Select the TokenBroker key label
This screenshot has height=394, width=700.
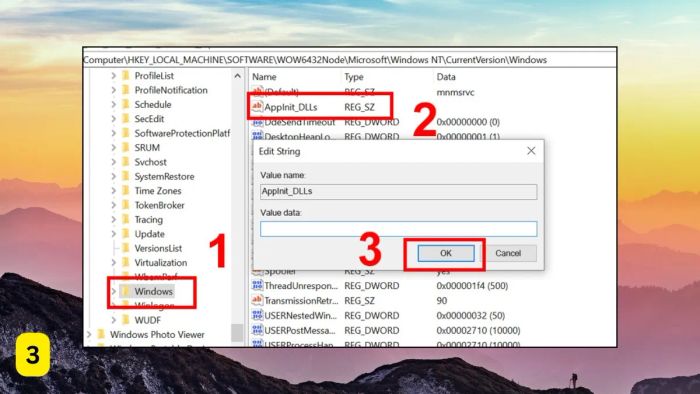(x=159, y=205)
